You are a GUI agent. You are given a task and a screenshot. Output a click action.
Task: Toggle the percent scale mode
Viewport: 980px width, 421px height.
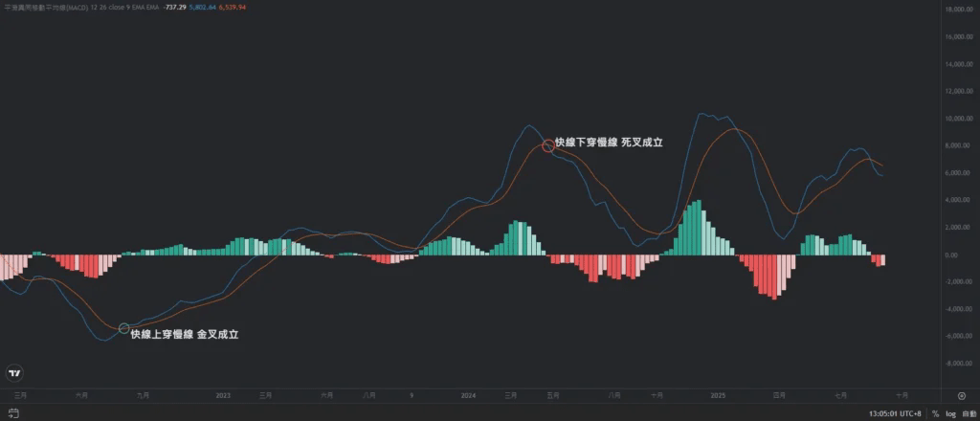coord(935,413)
